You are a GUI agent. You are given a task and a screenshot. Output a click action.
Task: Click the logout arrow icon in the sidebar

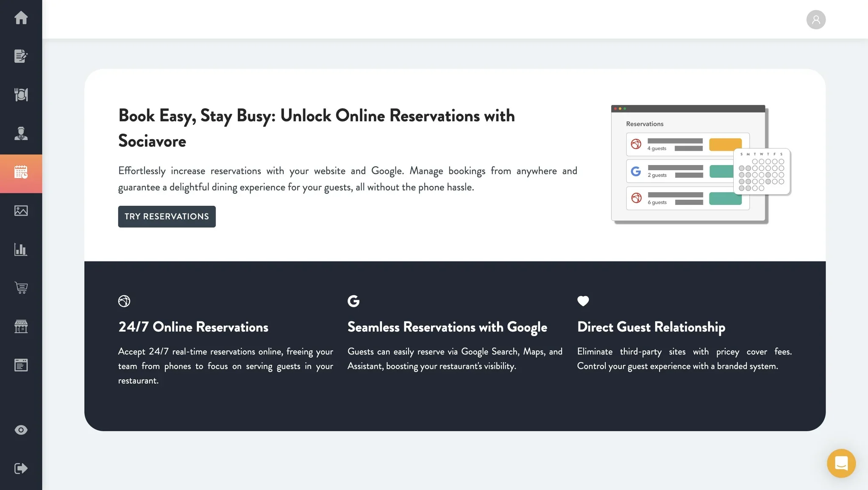click(x=21, y=468)
